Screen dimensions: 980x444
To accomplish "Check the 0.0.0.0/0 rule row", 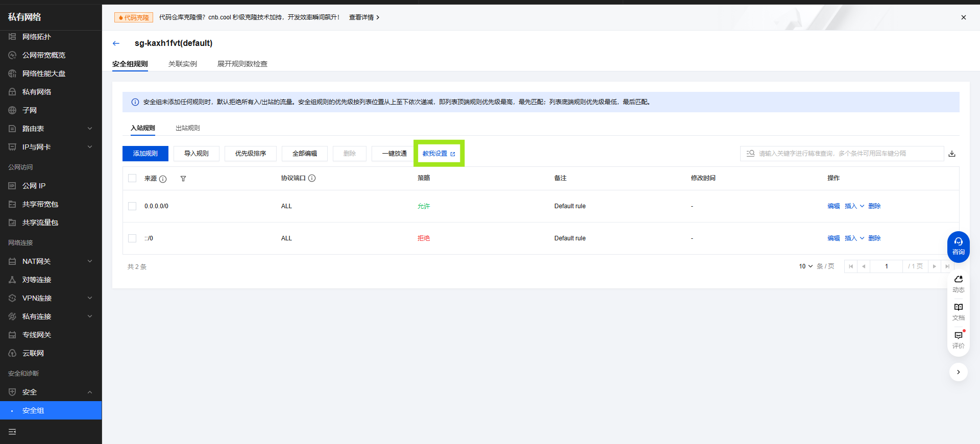I will coord(132,206).
